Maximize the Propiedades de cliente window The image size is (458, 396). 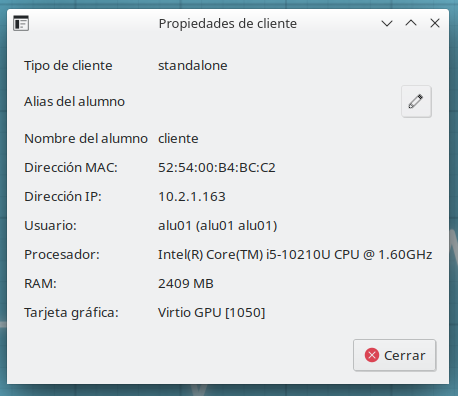(x=411, y=23)
